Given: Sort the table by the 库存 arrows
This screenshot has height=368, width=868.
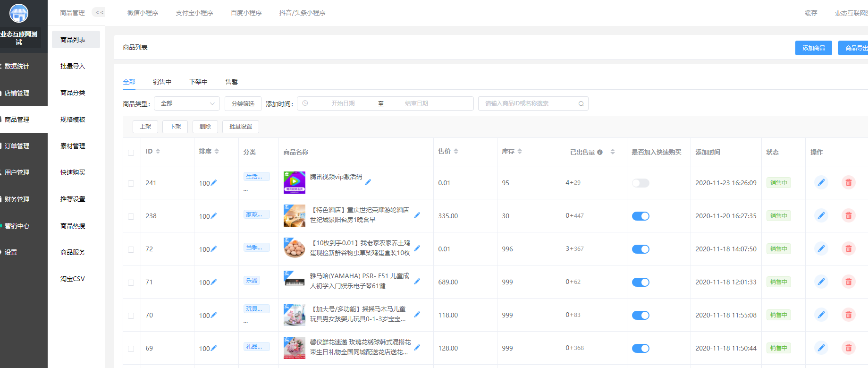Looking at the screenshot, I should pyautogui.click(x=520, y=151).
